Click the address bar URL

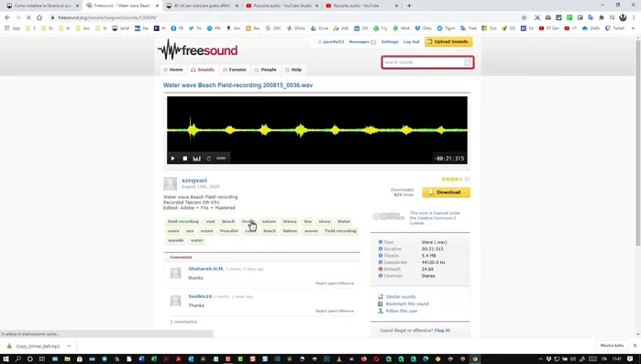(x=107, y=17)
